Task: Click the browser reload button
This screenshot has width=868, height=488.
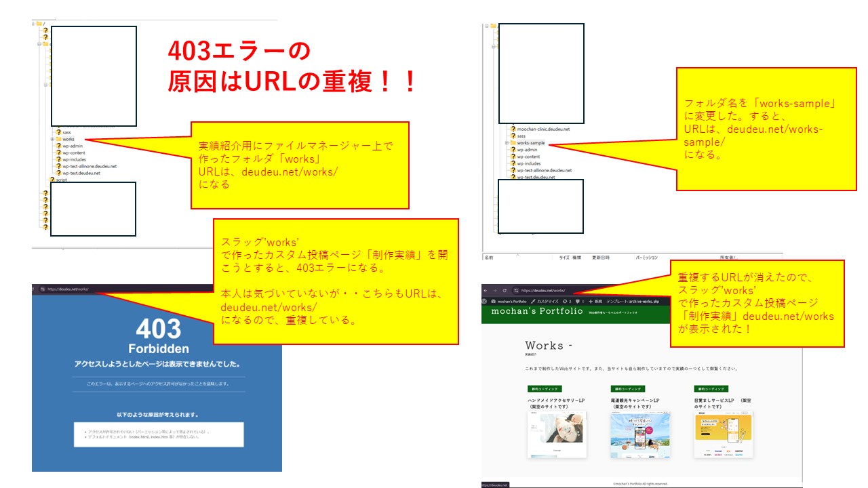Action: [x=505, y=290]
